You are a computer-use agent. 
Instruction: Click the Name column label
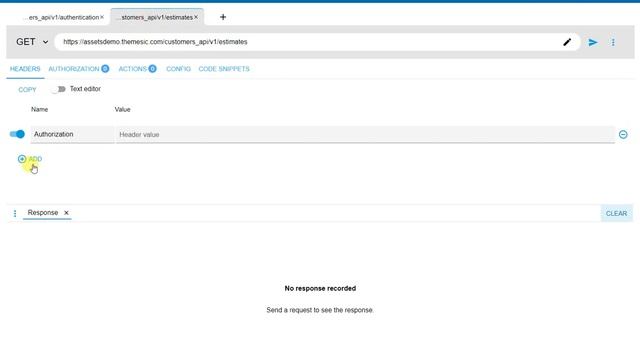click(x=40, y=109)
